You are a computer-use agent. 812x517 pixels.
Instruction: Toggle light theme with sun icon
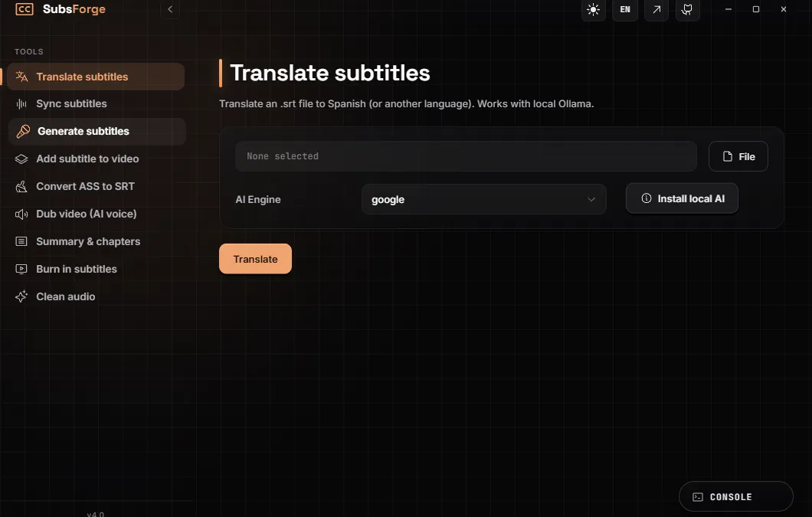coord(594,9)
